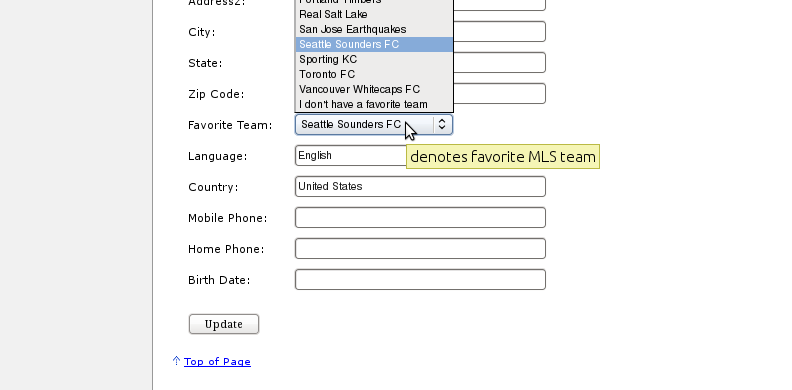The image size is (792, 390).
Task: Open the Favorite Team dropdown arrow
Action: coord(442,124)
